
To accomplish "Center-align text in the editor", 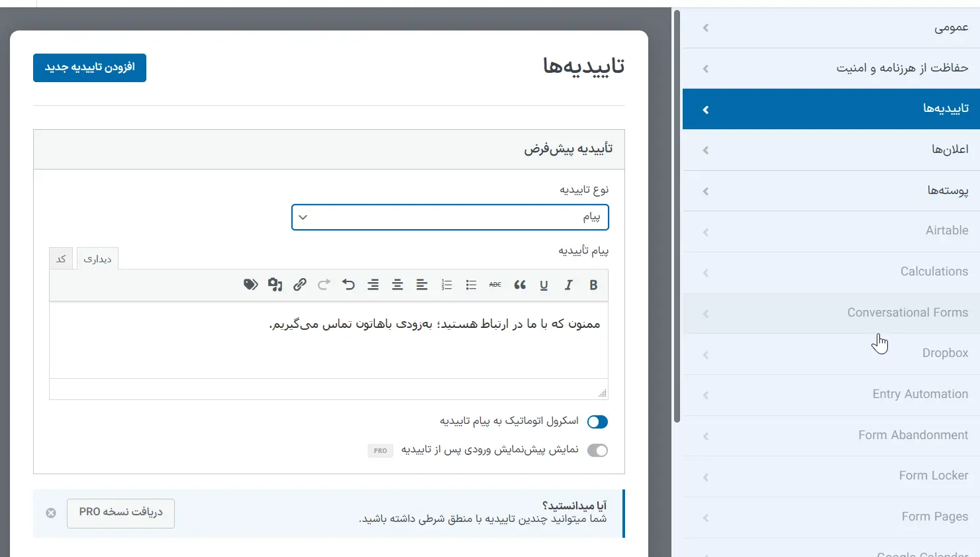I will 397,285.
